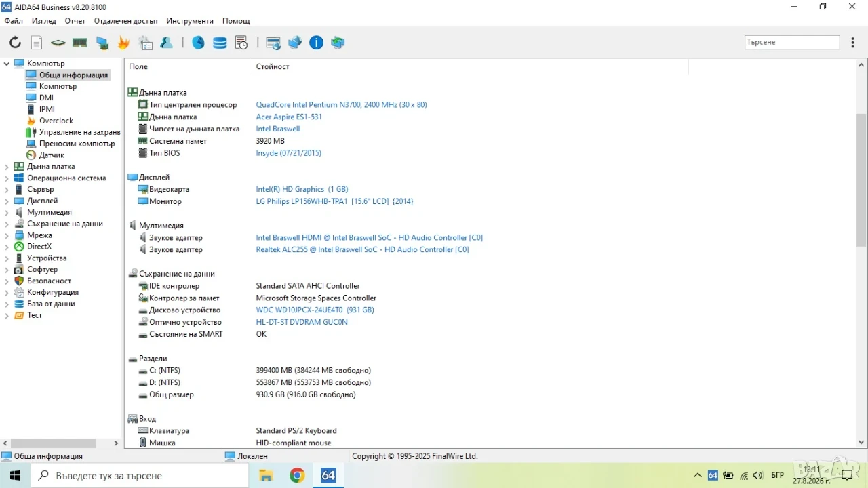Select DMI in the tree

click(x=46, y=98)
